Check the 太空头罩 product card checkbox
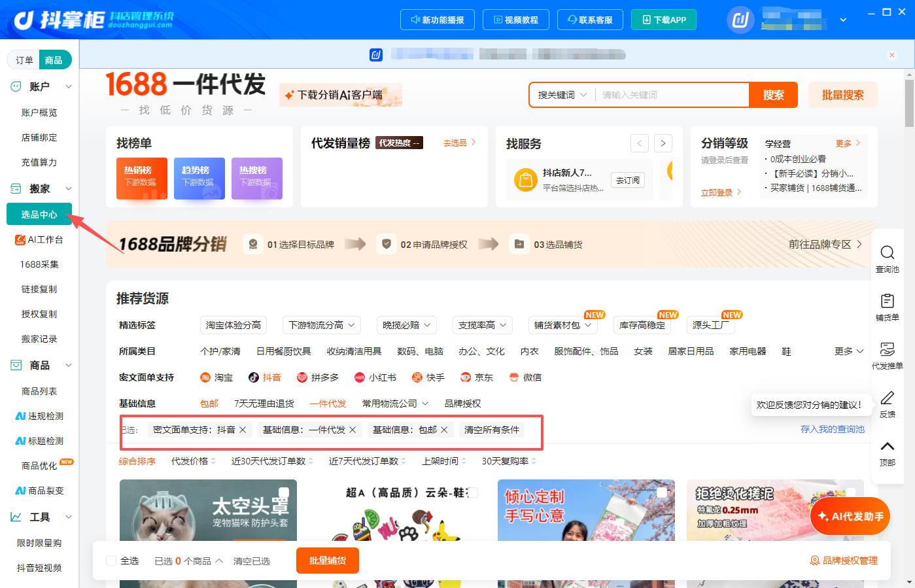This screenshot has height=588, width=915. pos(284,493)
